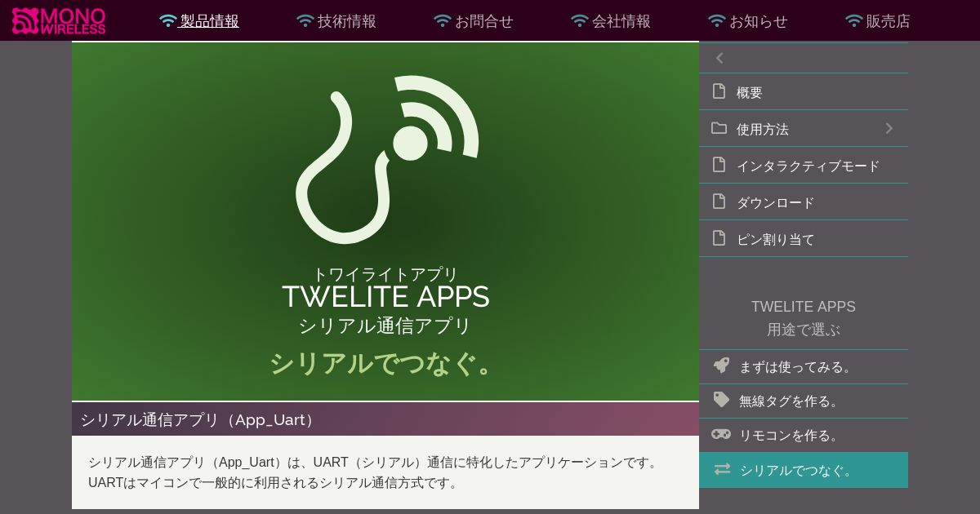Open the 使用方法 section
This screenshot has width=980, height=514.
point(804,129)
